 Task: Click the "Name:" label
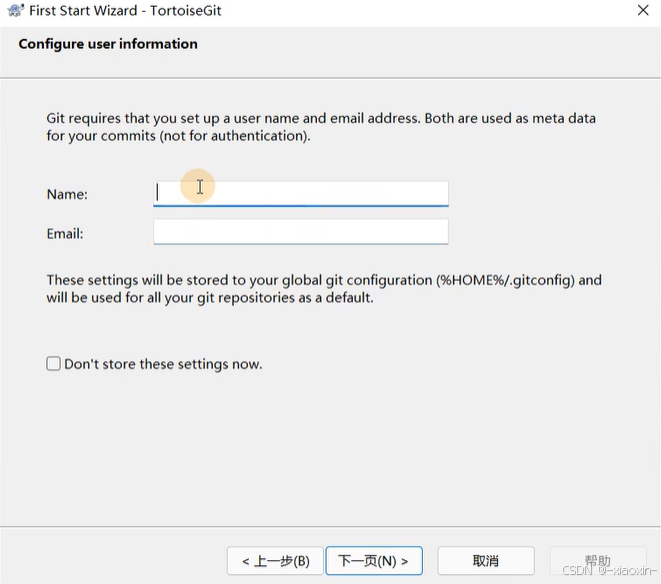[67, 194]
